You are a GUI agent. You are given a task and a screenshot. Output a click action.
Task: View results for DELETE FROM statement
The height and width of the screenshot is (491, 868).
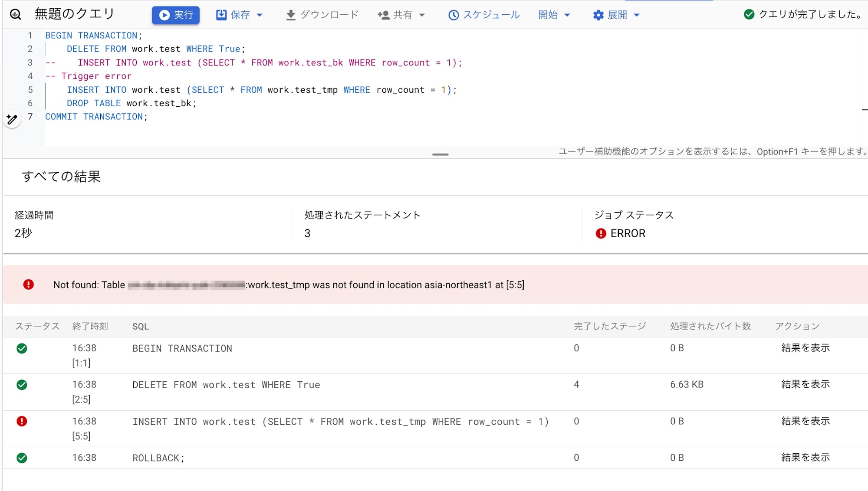(x=806, y=384)
